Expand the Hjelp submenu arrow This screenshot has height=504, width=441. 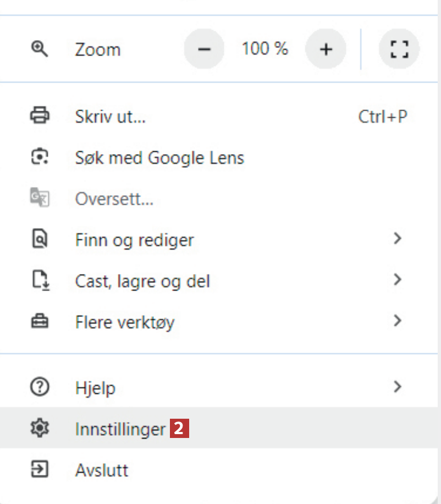tap(398, 387)
